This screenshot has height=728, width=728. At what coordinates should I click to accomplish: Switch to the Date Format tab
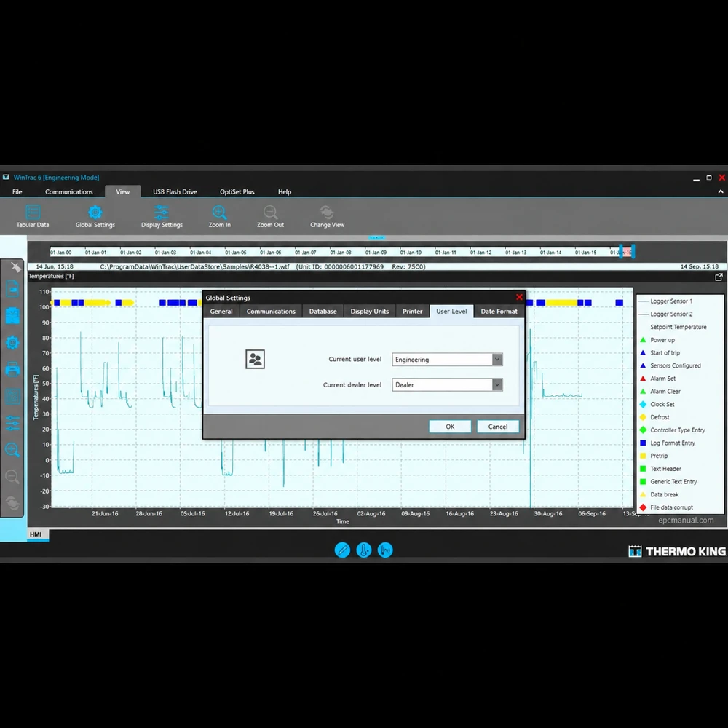pyautogui.click(x=499, y=311)
